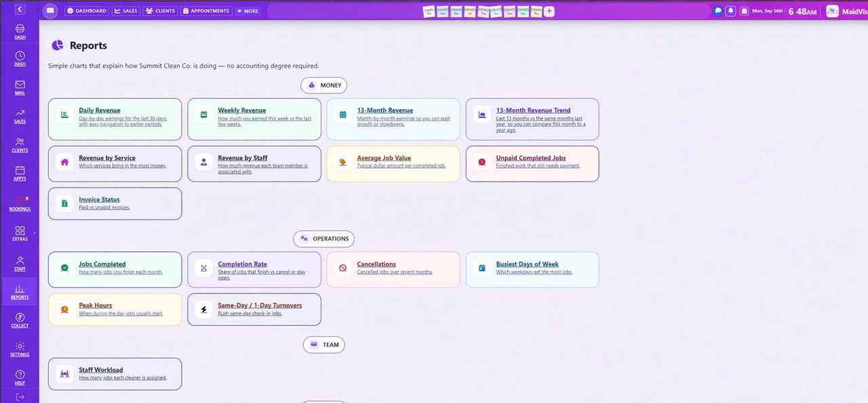Collapse the sidebar with the back chevron

20,9
